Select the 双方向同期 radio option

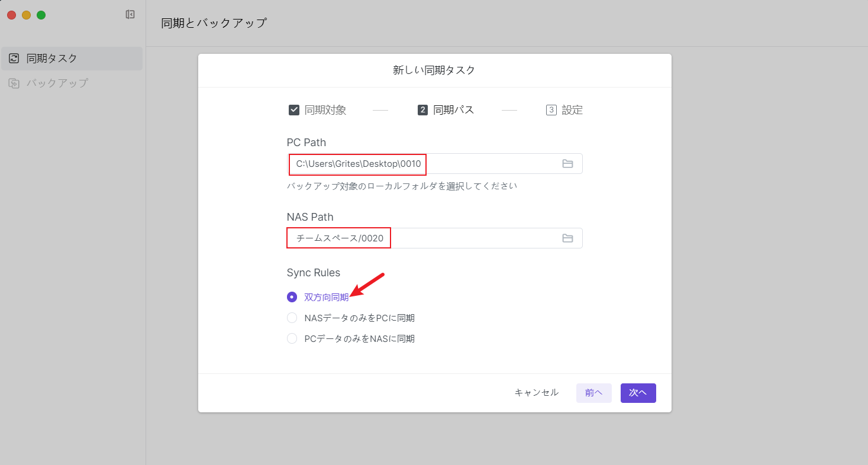tap(292, 297)
